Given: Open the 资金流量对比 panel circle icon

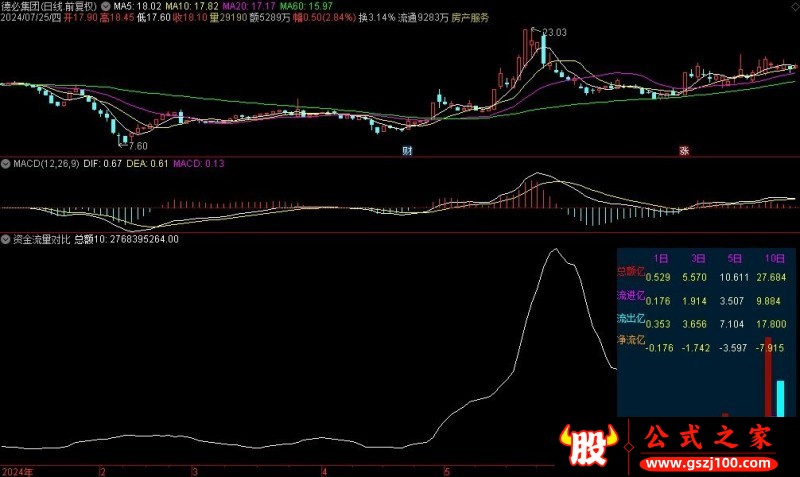Looking at the screenshot, I should (6, 239).
